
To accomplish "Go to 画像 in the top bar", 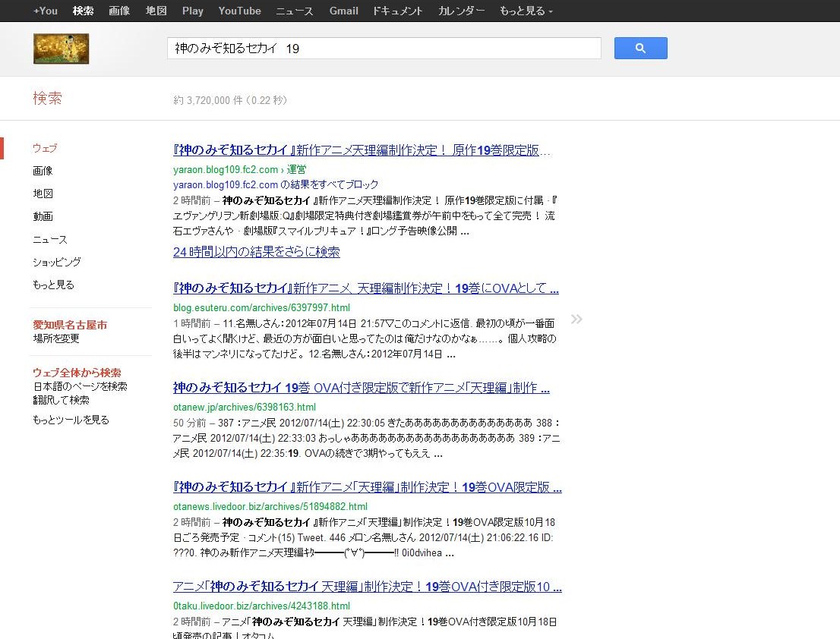I will [119, 11].
